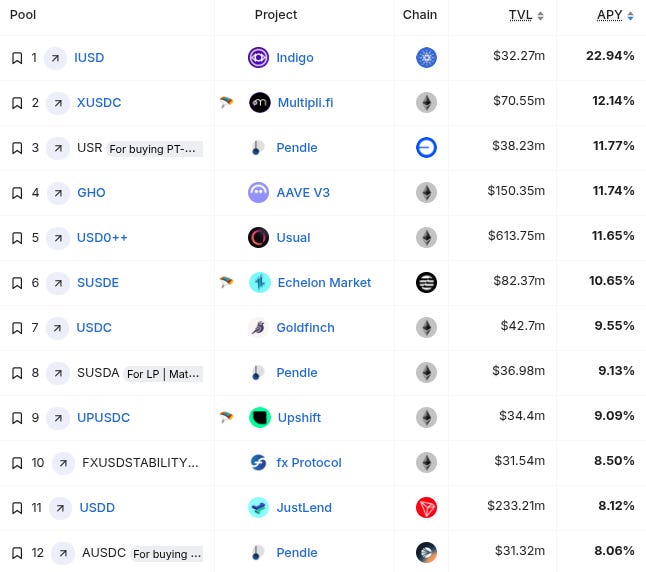
Task: Open external link arrow for SUSDA
Action: pos(58,373)
